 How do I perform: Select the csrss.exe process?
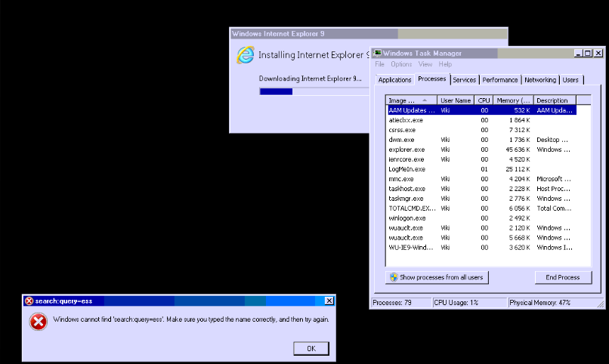coord(481,130)
